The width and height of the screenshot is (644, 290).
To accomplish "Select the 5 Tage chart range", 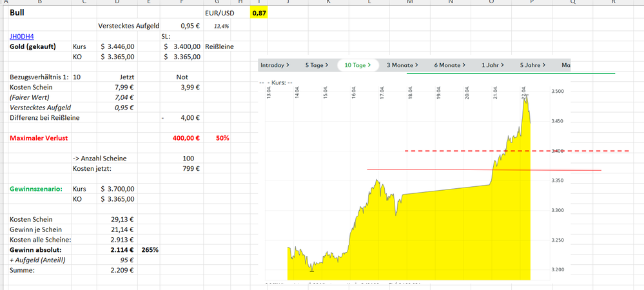I will pyautogui.click(x=317, y=65).
